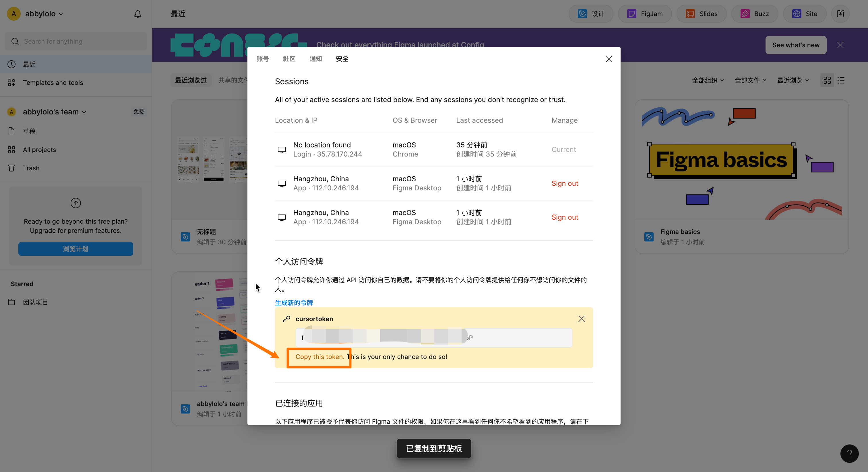
Task: Switch to list view
Action: [x=841, y=80]
